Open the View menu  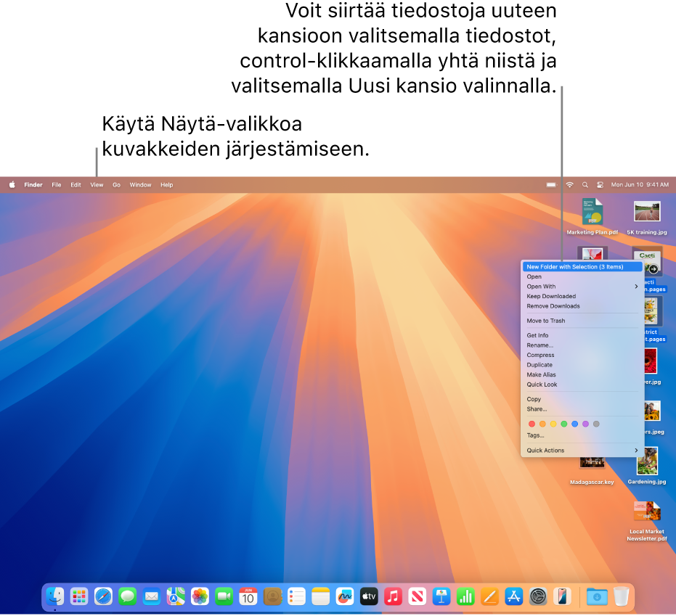[97, 185]
